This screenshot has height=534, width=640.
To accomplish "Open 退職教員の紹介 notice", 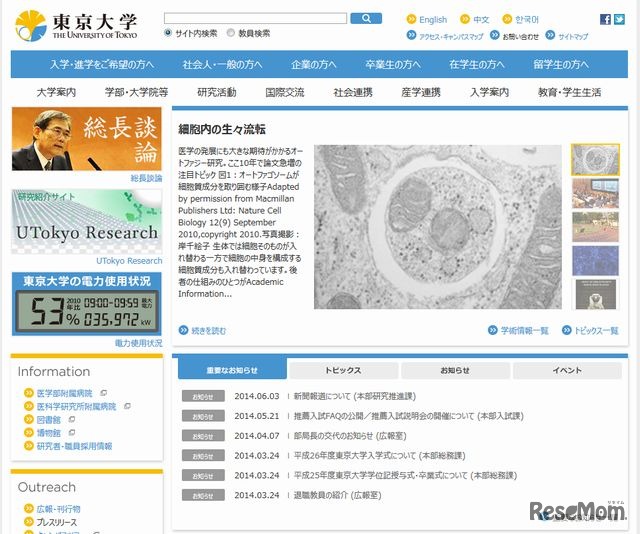I will tap(337, 495).
